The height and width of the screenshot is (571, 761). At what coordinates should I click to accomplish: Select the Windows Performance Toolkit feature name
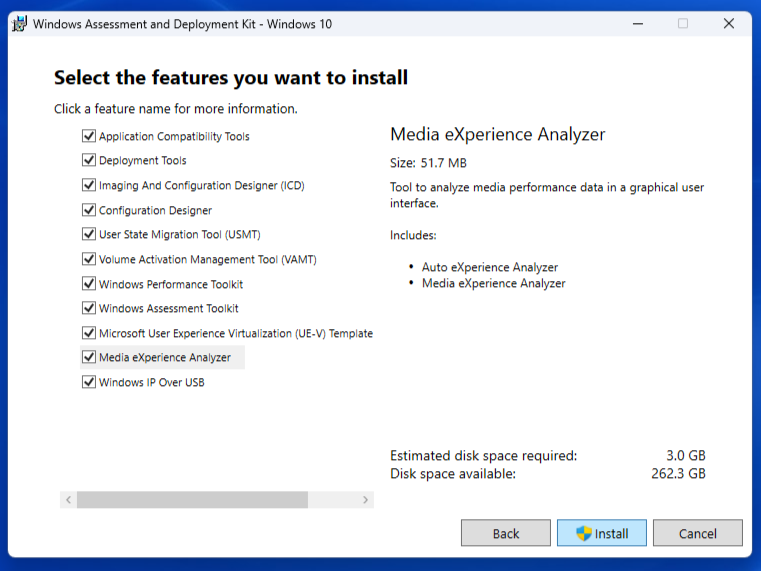171,284
